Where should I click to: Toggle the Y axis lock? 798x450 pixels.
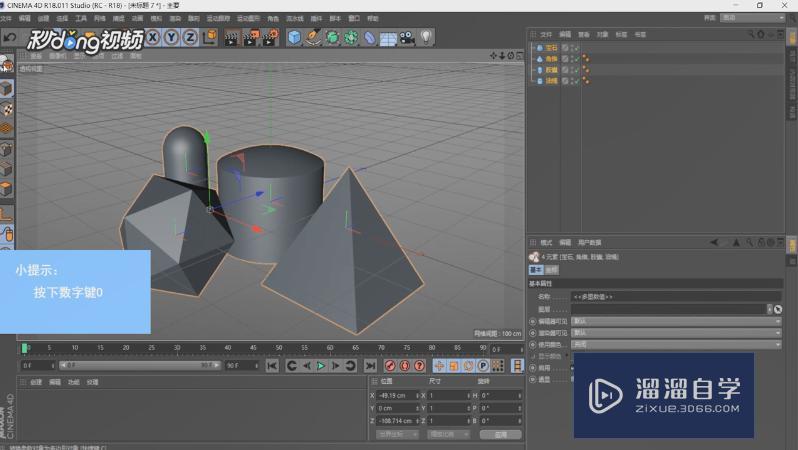click(172, 37)
